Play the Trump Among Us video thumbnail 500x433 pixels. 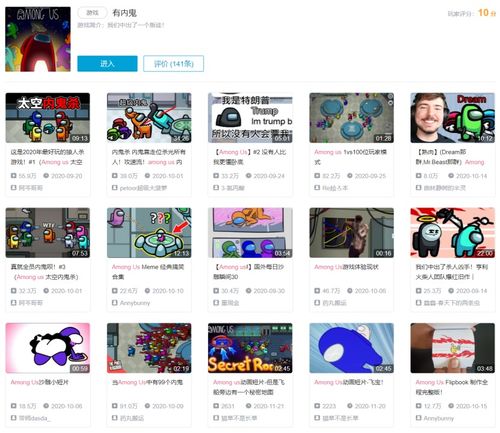point(250,118)
